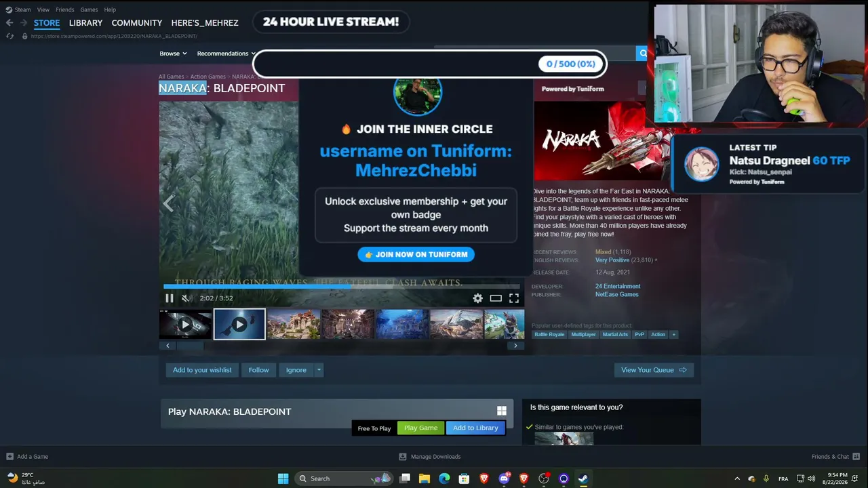This screenshot has width=868, height=488.
Task: Click Add to Library
Action: coord(475,428)
